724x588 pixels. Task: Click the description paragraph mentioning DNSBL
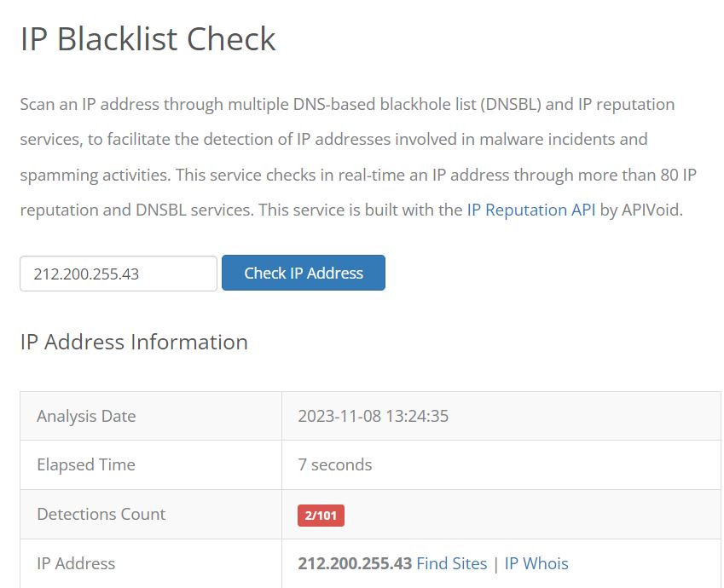[x=358, y=157]
